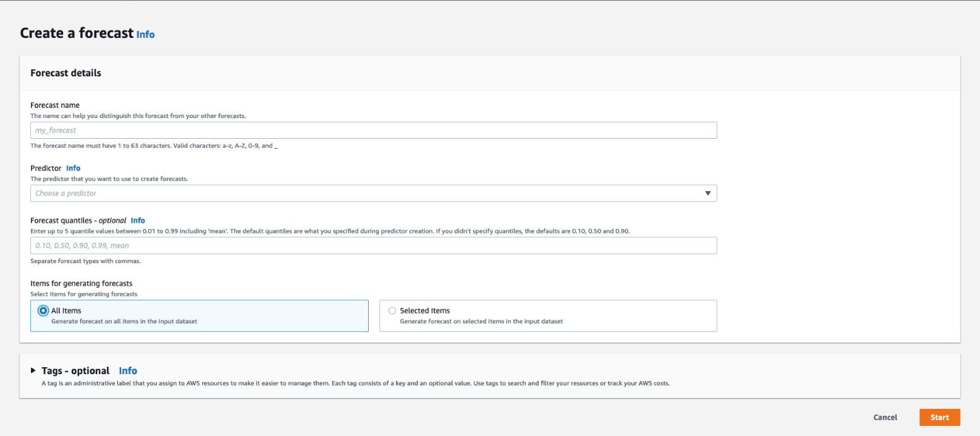Viewport: 980px width, 436px height.
Task: Click the 'Forecast name' field label
Action: click(x=55, y=105)
